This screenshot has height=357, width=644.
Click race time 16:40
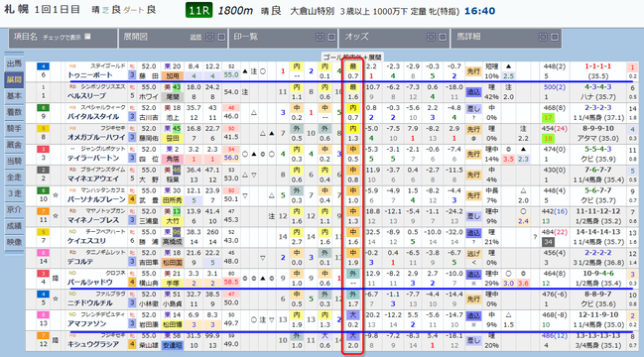(479, 11)
